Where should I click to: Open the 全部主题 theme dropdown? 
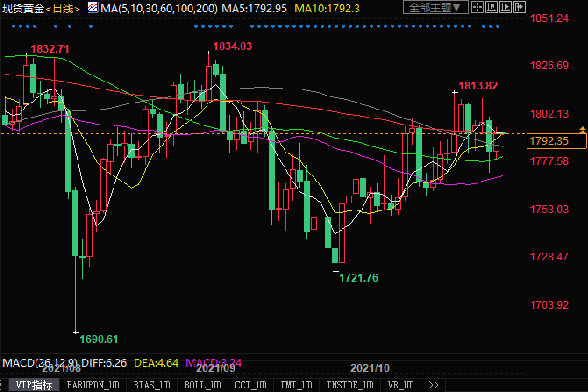(435, 7)
